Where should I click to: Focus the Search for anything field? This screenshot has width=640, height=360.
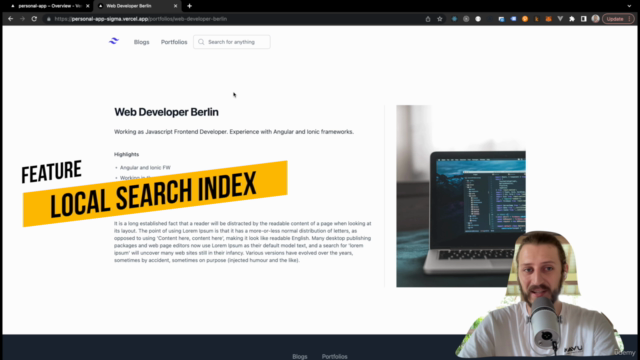[232, 42]
